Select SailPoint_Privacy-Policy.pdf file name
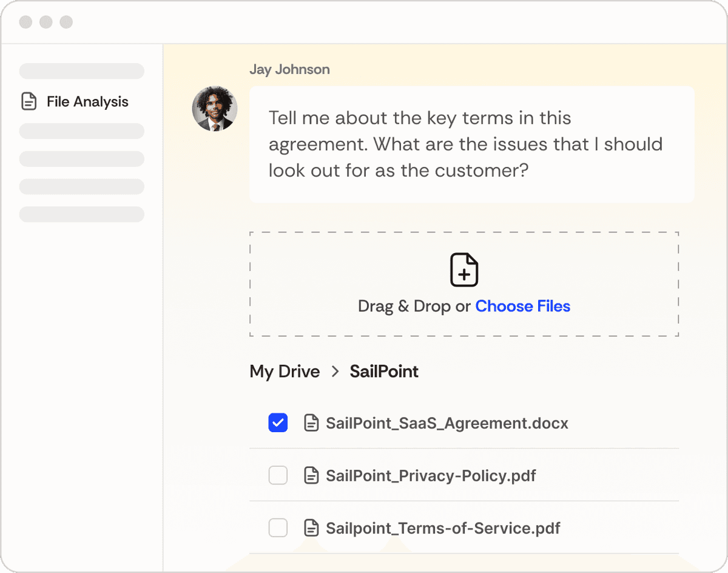Viewport: 728px width, 573px height. tap(431, 475)
